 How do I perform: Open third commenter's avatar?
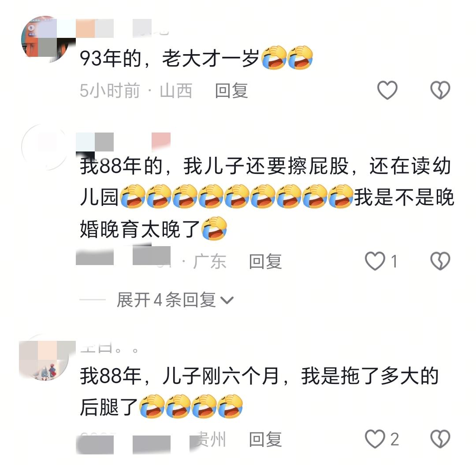tap(45, 357)
